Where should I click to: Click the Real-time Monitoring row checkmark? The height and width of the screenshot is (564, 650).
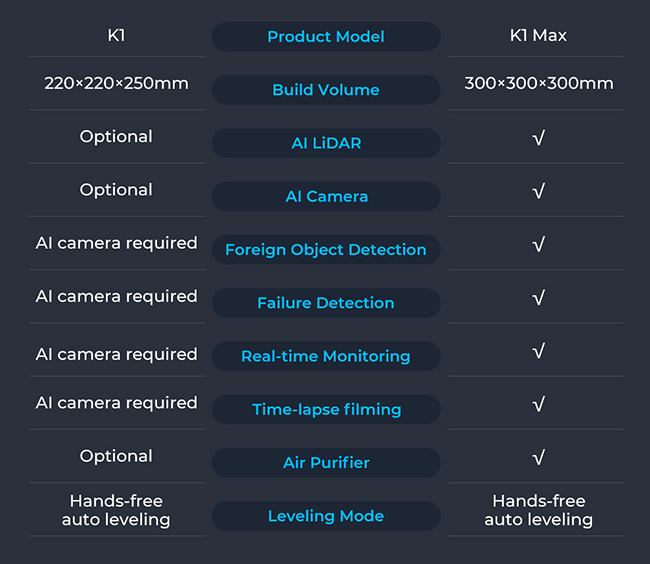(538, 351)
